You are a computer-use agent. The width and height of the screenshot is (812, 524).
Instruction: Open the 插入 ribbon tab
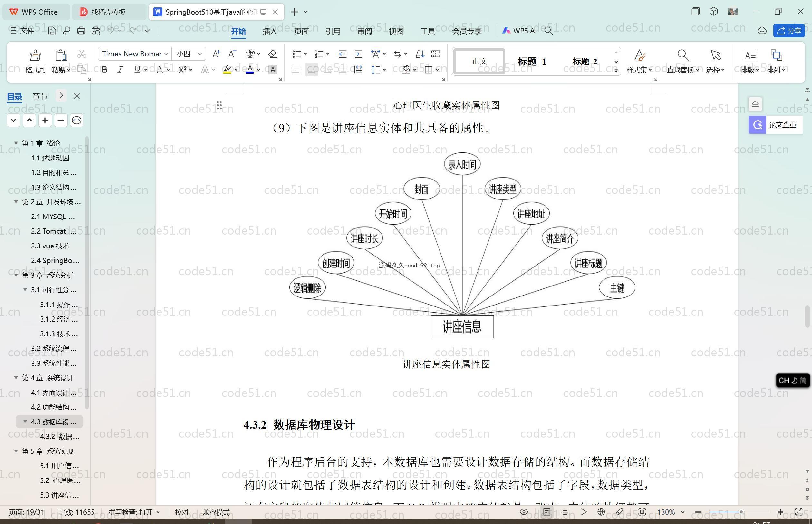270,31
